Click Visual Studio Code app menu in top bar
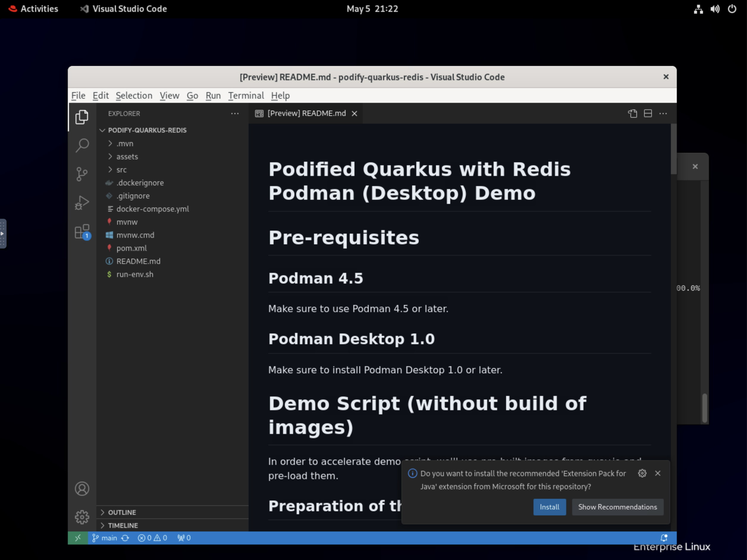This screenshot has height=560, width=747. tap(123, 9)
